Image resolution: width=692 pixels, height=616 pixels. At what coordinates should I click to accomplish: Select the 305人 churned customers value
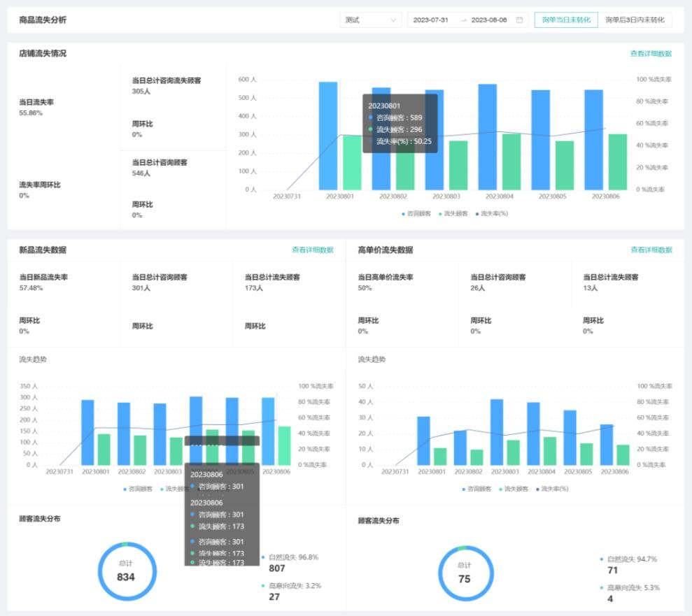click(x=141, y=92)
